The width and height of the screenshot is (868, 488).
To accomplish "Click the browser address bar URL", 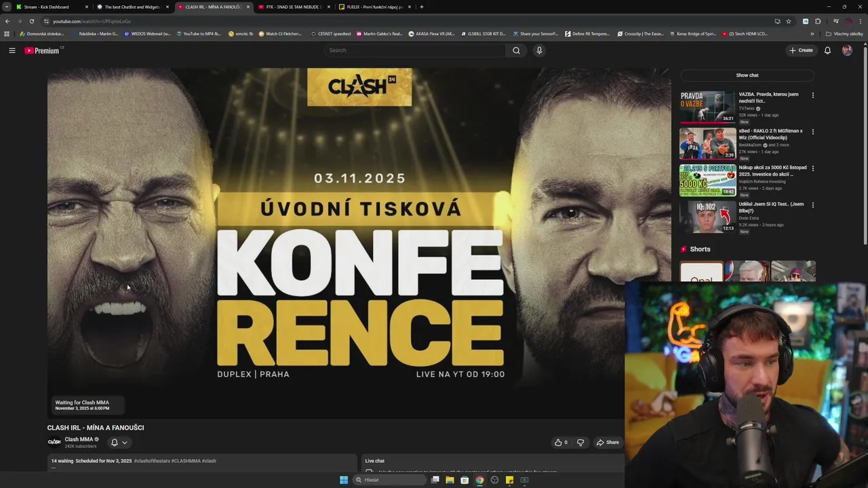I will pos(92,21).
